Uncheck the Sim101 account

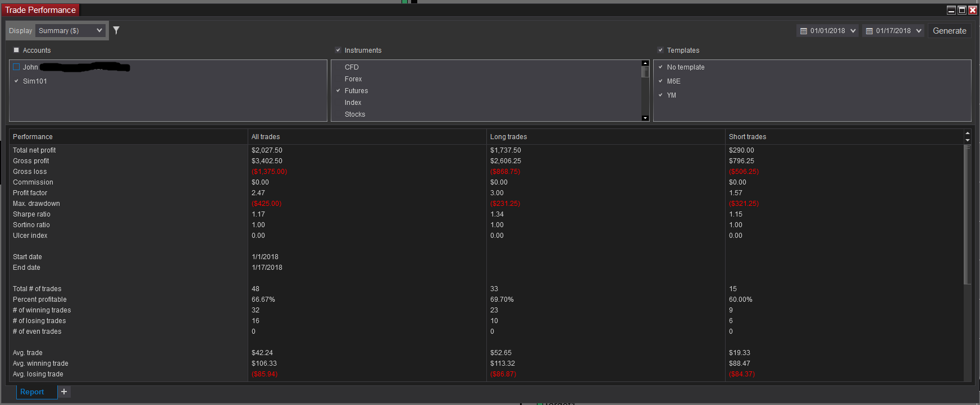tap(16, 81)
